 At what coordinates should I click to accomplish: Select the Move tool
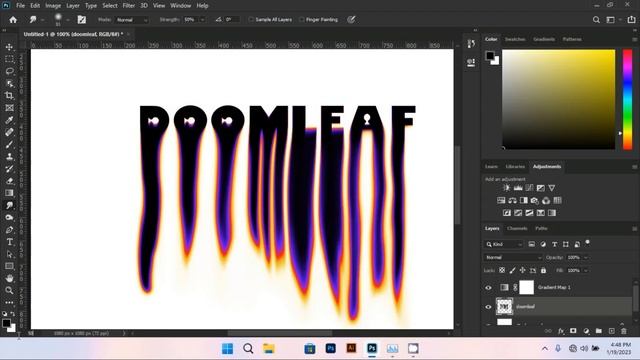[9, 47]
